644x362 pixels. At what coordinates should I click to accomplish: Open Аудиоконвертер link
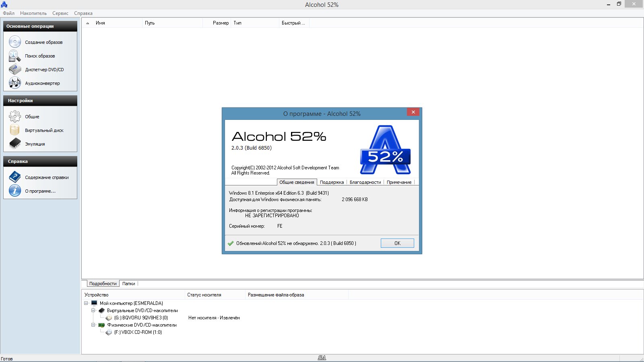42,83
